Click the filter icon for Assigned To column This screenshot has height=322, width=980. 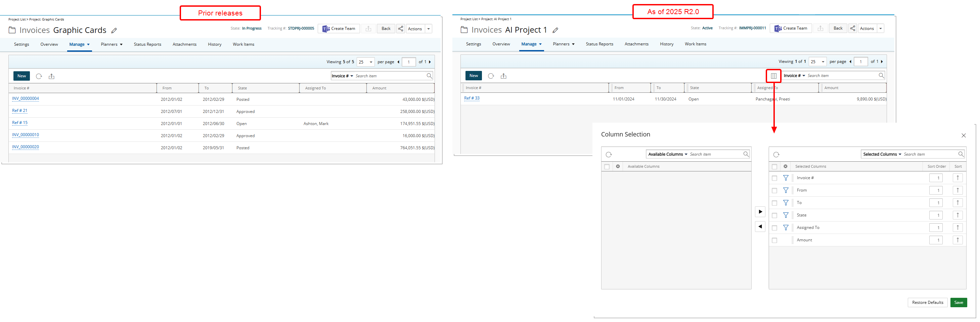tap(786, 228)
